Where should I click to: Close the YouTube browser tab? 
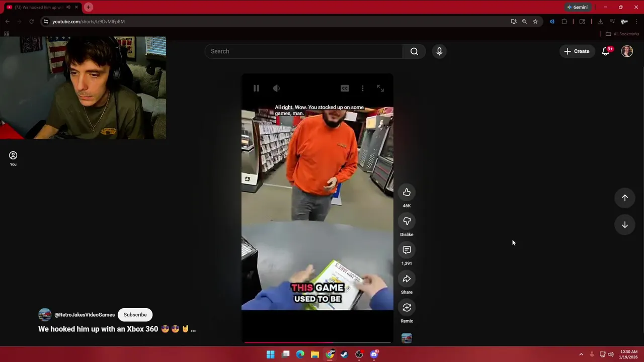[76, 7]
